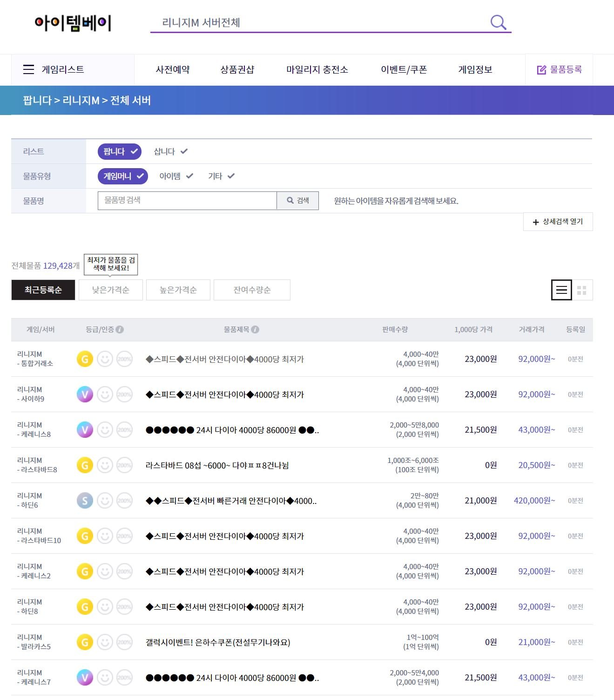Click 200% badge in 케레니스7 row

124,678
